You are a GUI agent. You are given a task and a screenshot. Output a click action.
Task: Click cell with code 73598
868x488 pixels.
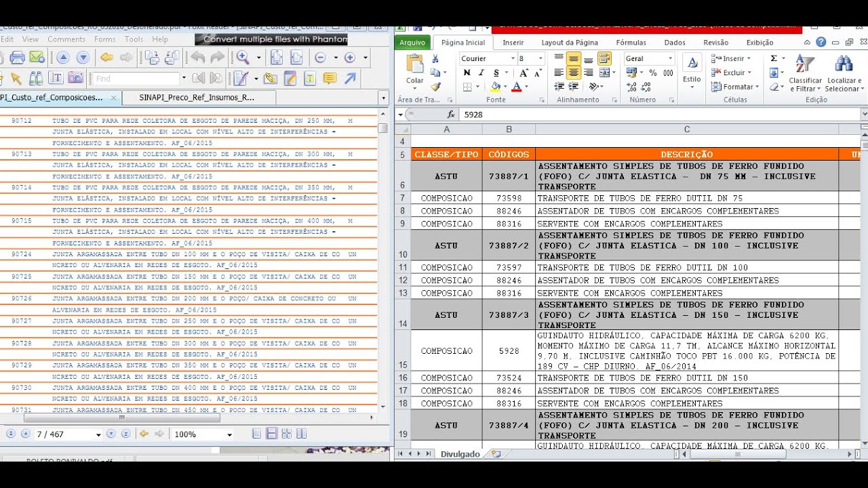click(509, 198)
